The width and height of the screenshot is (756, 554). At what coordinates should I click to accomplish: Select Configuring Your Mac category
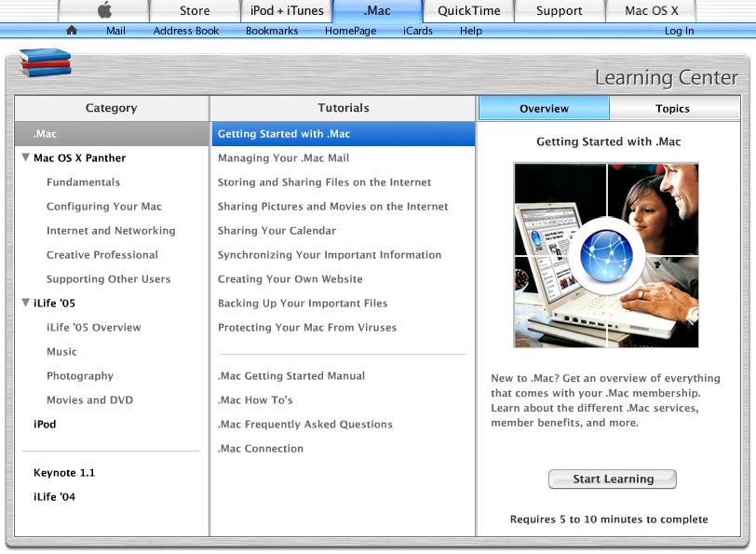click(104, 207)
